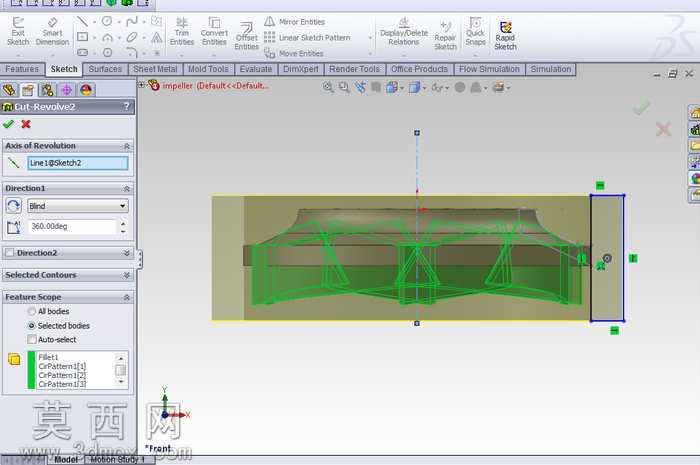Switch to the Mold Tools tab
Screen dimensions: 700x465
coord(208,69)
